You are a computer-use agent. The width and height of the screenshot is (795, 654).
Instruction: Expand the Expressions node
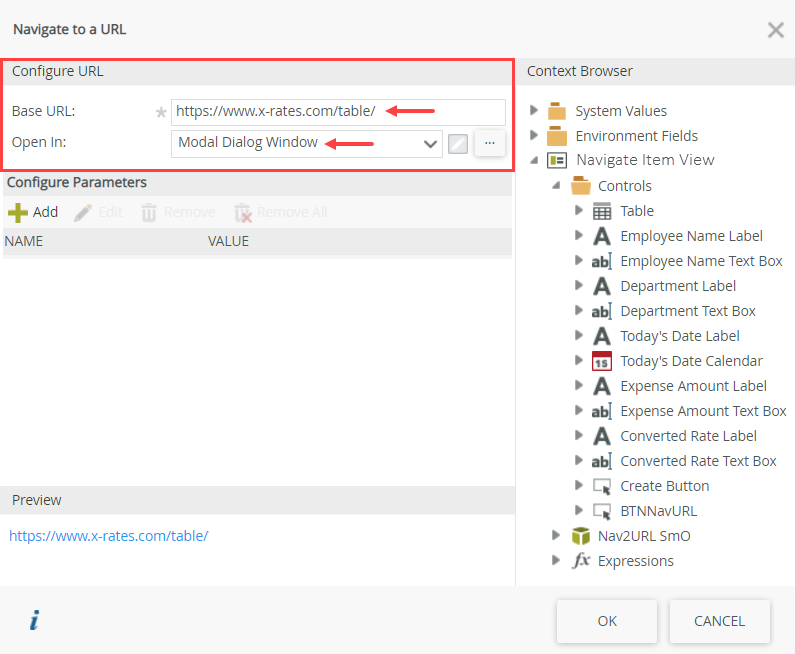pos(556,560)
